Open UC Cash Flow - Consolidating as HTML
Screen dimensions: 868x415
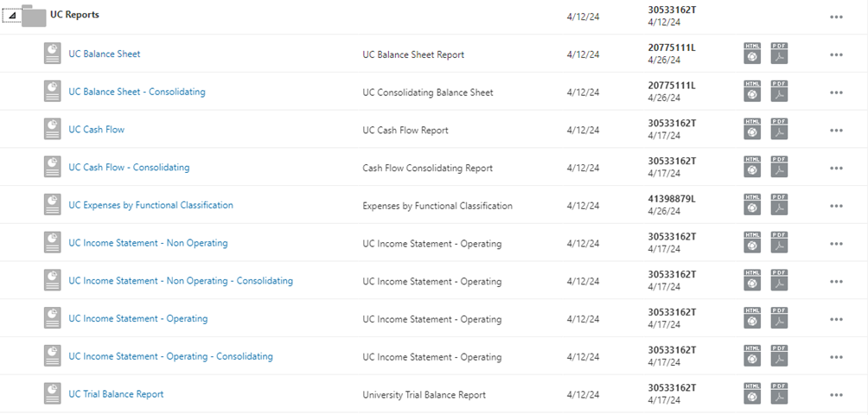coord(752,167)
